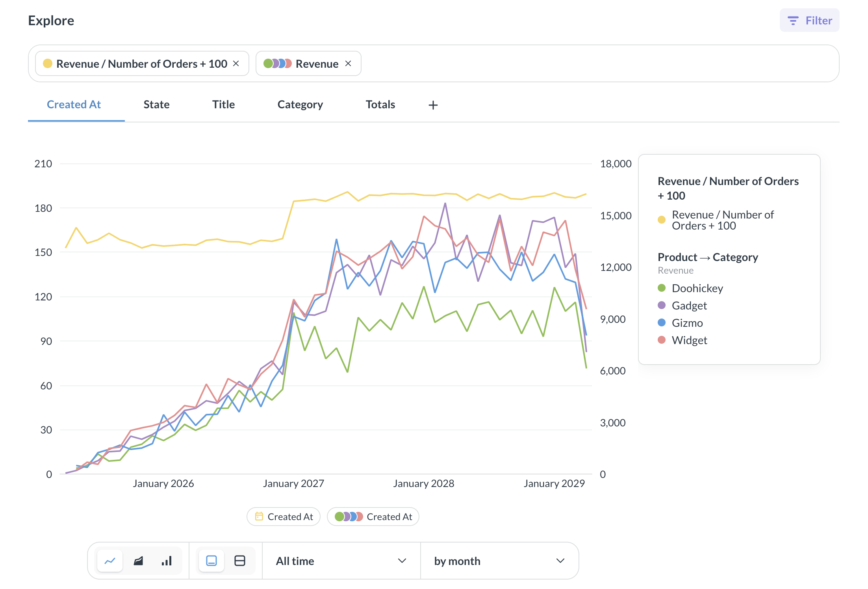Toggle the yellow Revenue / Number of Orders legend item
The width and height of the screenshot is (868, 589).
coord(716,220)
